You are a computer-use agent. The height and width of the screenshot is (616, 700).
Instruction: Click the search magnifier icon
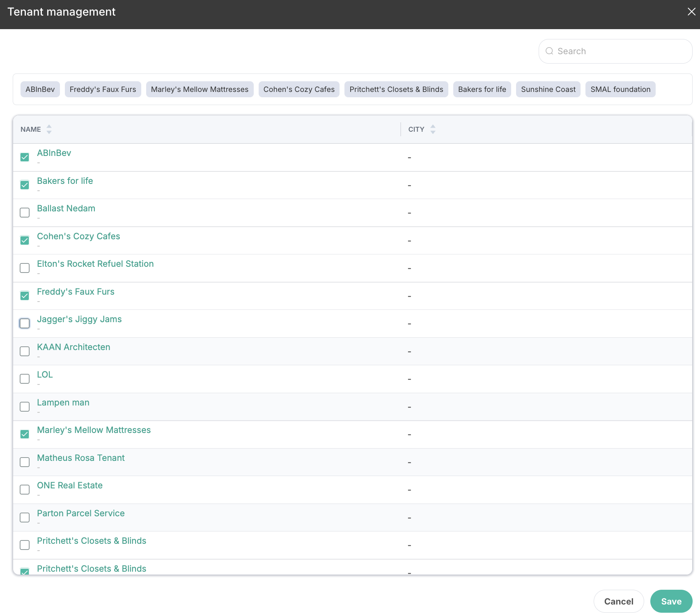[549, 51]
